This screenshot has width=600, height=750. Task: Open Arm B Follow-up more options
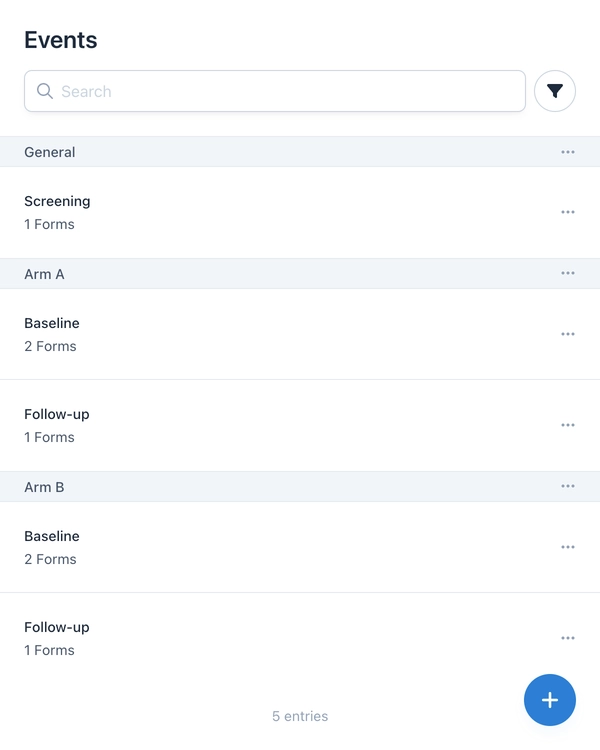[568, 638]
